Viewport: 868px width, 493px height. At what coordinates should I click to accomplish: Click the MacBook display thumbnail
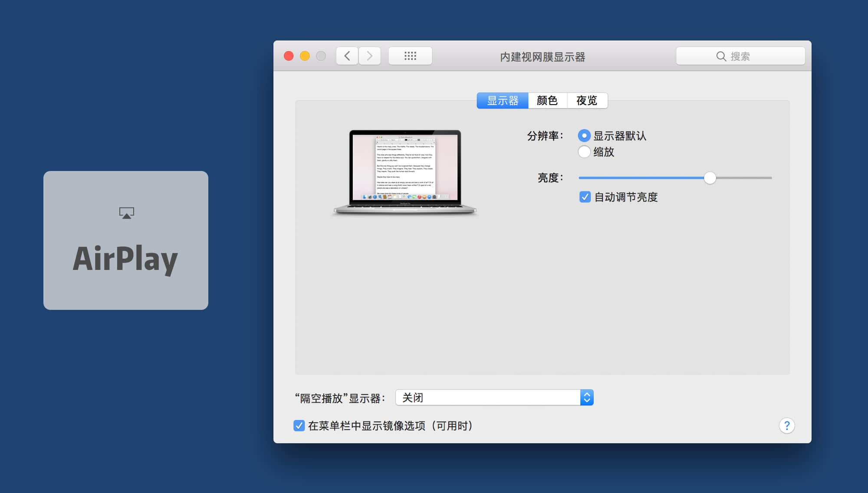[x=404, y=171]
